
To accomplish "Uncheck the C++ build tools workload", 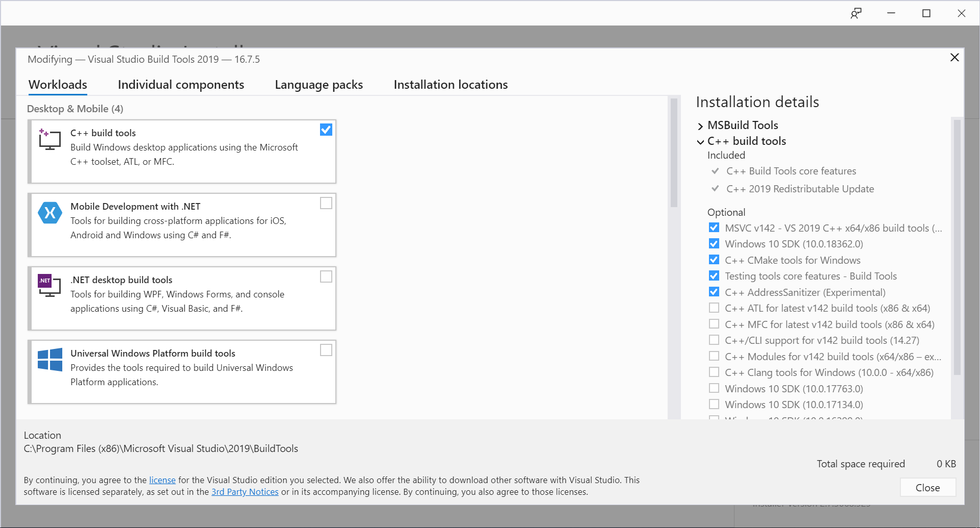I will [x=326, y=129].
